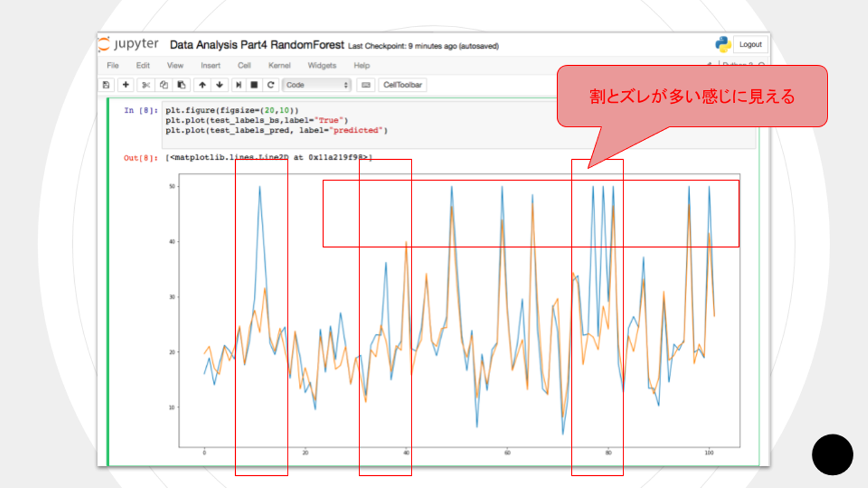The height and width of the screenshot is (488, 868).
Task: Open the Code cell type dropdown
Action: point(317,85)
